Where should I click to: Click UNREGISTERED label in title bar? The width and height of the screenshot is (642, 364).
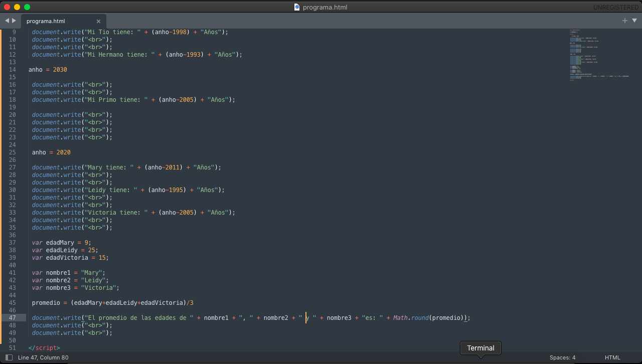pos(616,8)
